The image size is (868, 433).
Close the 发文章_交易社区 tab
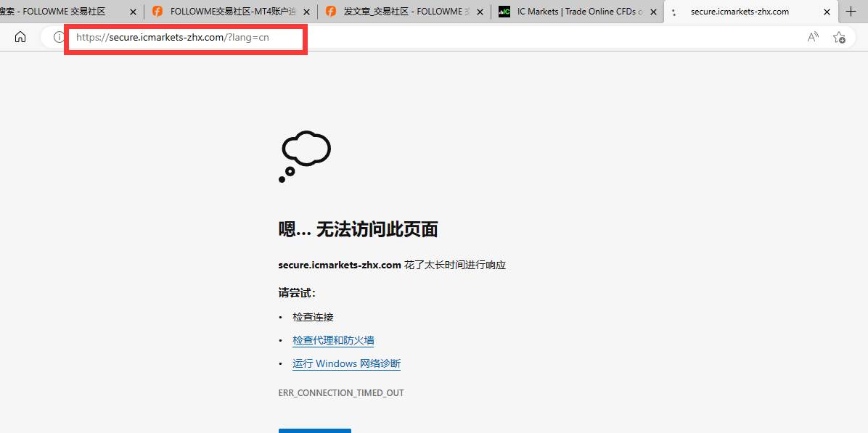(x=480, y=12)
